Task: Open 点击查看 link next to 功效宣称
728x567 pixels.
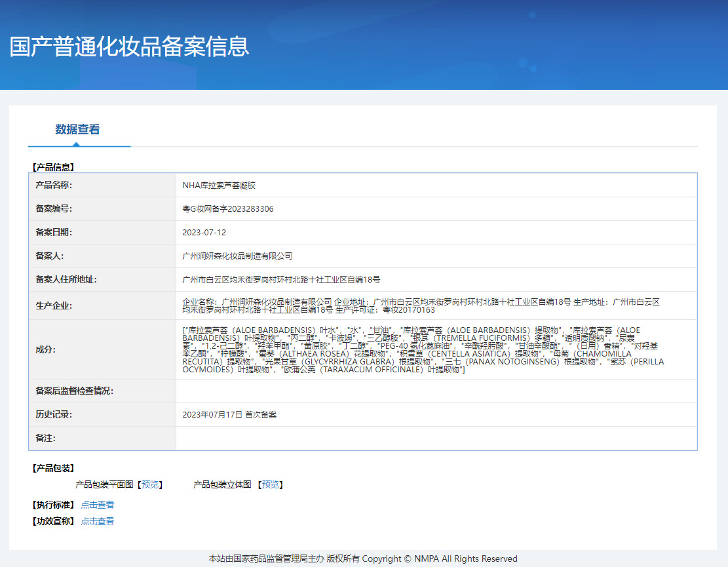Action: tap(97, 521)
